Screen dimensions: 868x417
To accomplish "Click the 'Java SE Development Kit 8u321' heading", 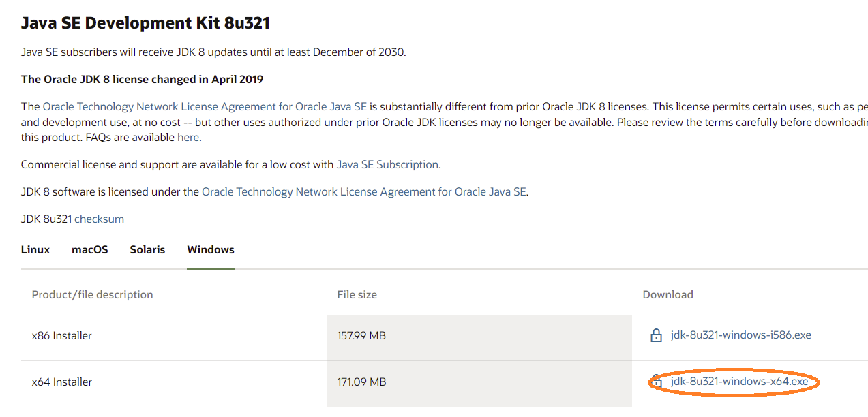I will [145, 23].
